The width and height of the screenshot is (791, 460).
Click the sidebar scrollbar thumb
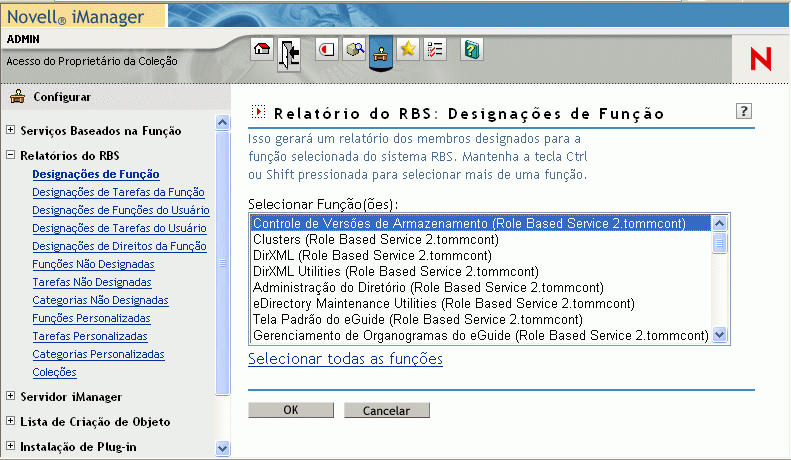click(x=222, y=263)
